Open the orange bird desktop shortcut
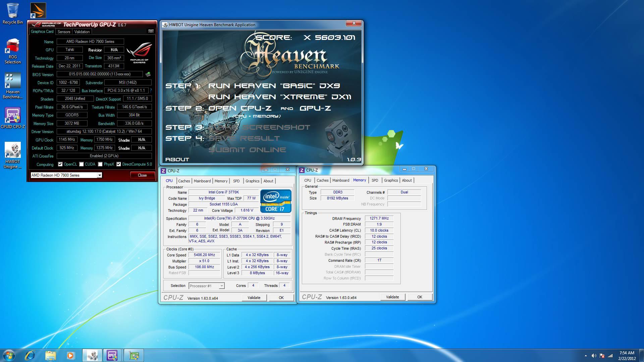 click(38, 10)
